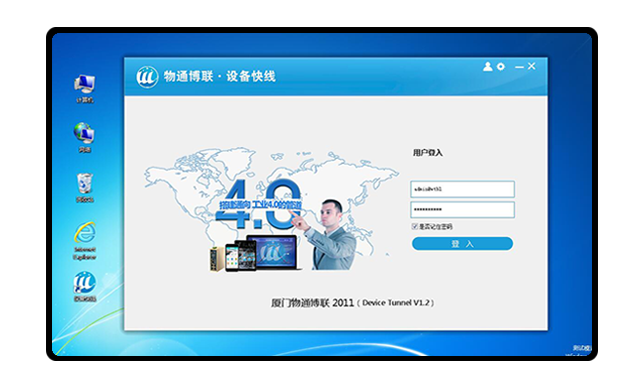
Task: Click the large 4.0 banner graphic
Action: 258,204
